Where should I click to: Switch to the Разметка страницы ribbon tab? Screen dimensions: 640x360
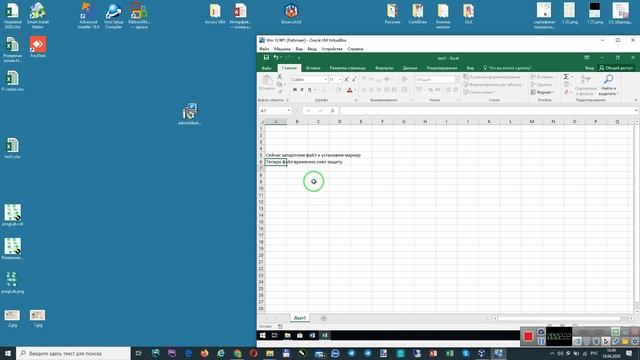coord(348,68)
